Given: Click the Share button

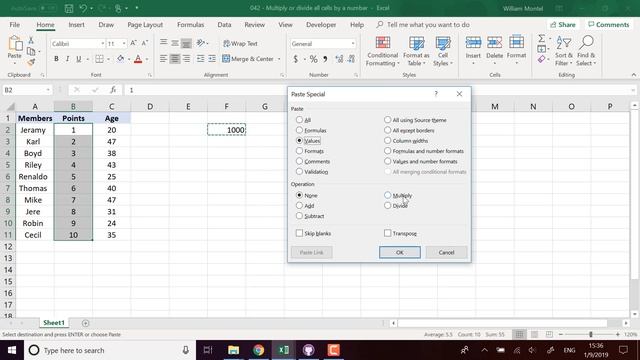Looking at the screenshot, I should [x=562, y=24].
